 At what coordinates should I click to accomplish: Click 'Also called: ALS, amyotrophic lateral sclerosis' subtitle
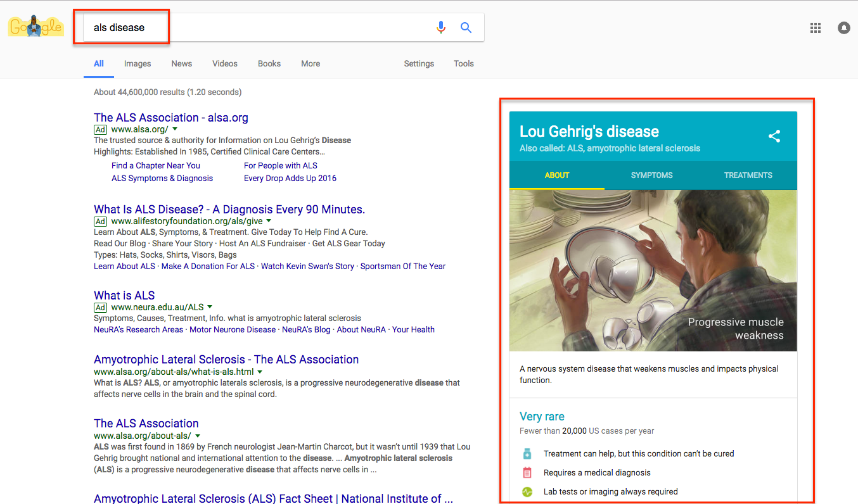point(610,148)
